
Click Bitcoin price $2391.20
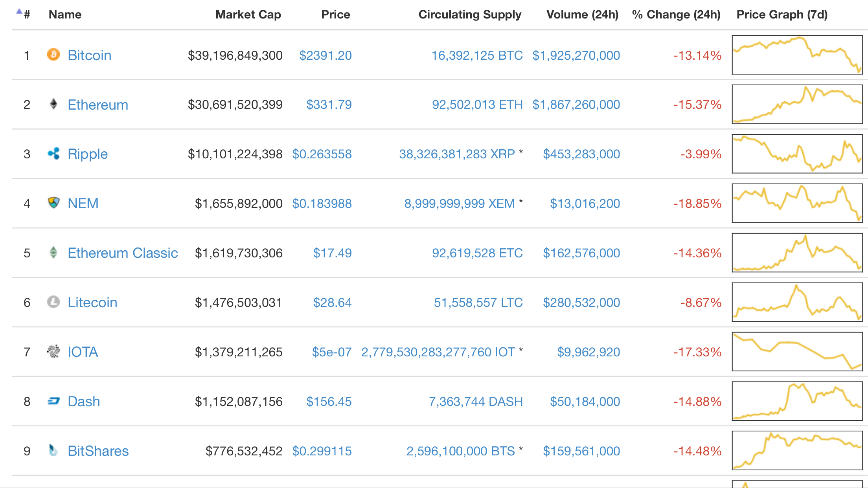pyautogui.click(x=325, y=55)
